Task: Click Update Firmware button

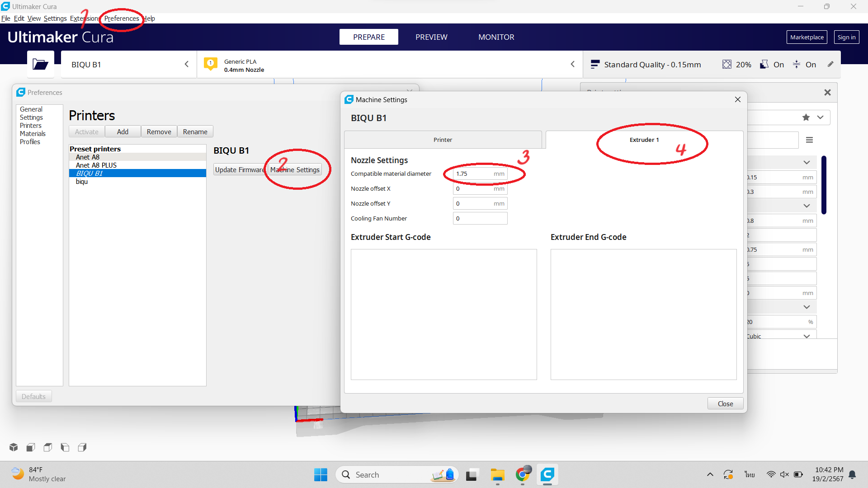Action: (240, 169)
